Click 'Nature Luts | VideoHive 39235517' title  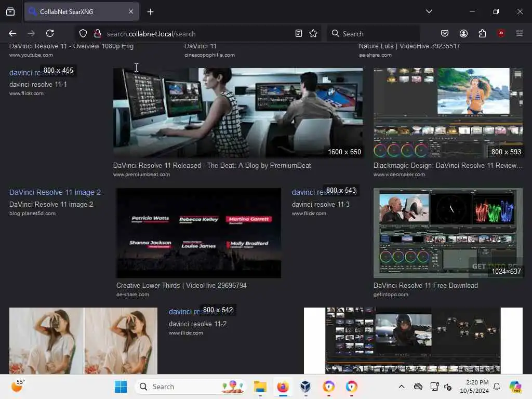[409, 46]
